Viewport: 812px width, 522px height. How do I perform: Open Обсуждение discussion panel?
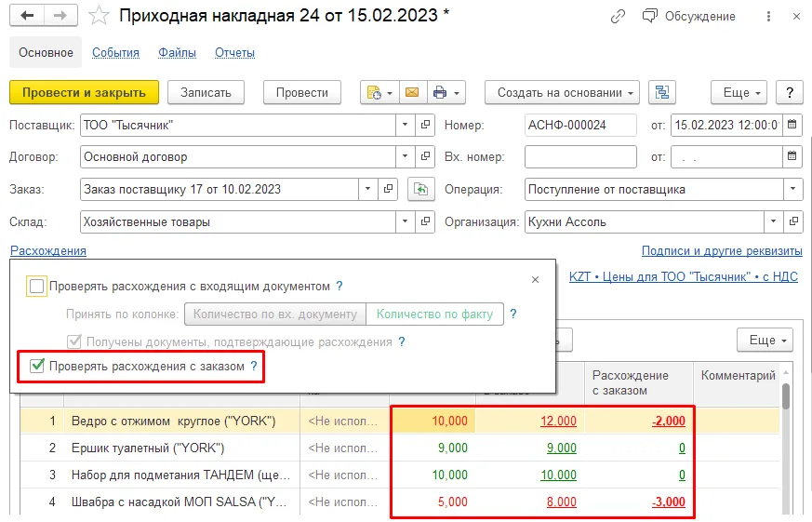coord(688,17)
